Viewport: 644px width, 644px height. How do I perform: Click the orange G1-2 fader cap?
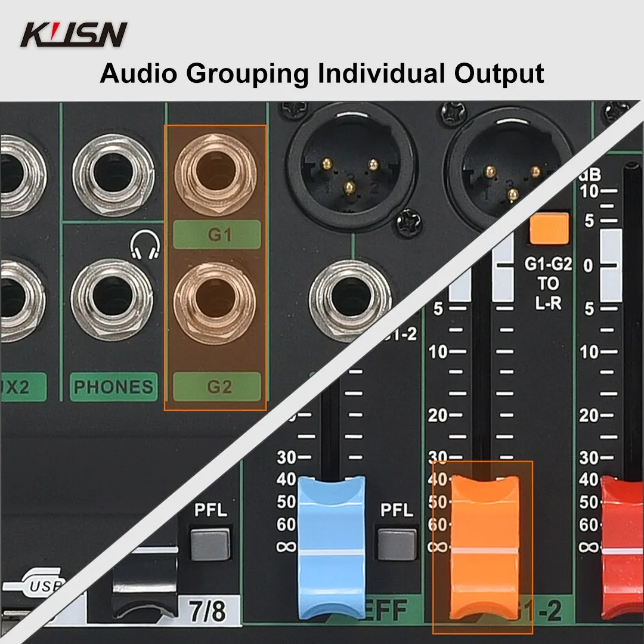(485, 547)
